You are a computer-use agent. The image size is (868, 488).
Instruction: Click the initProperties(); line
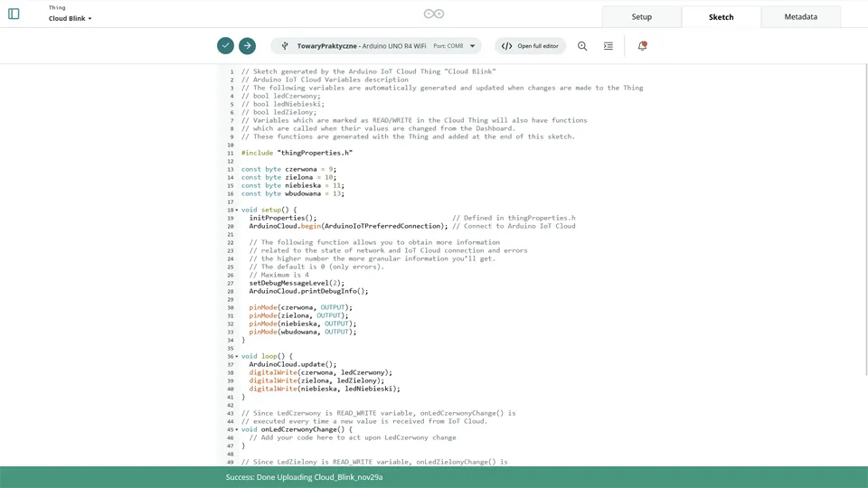pos(282,218)
